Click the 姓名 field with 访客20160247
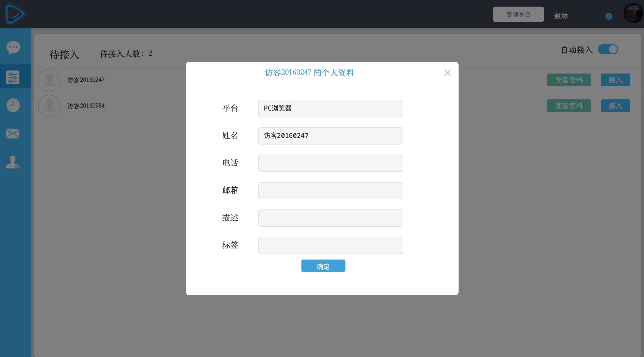 point(330,136)
